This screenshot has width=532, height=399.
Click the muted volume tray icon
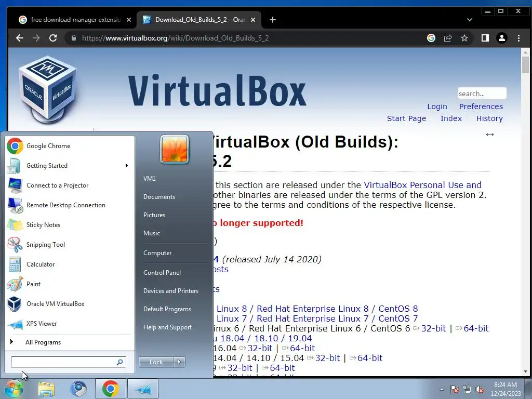point(480,390)
